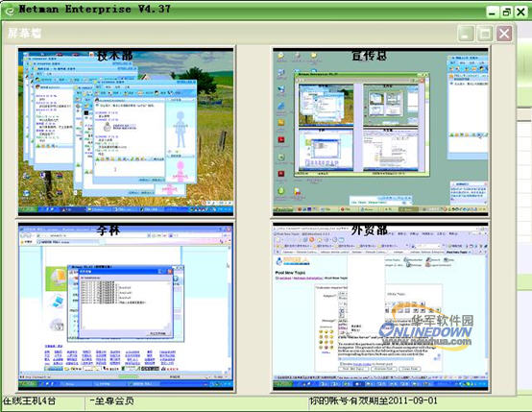Click the Netman Enterprise title bar logo icon
The height and width of the screenshot is (412, 532).
pos(10,11)
